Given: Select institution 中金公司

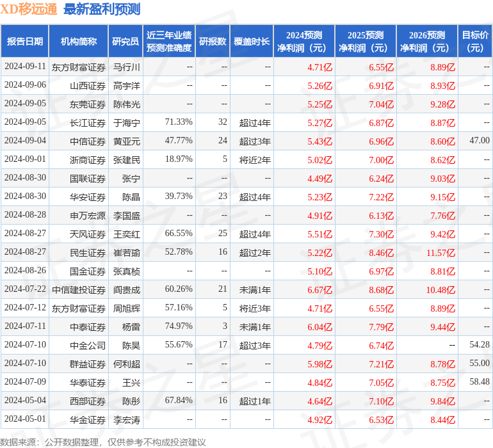Looking at the screenshot, I should click(88, 345).
